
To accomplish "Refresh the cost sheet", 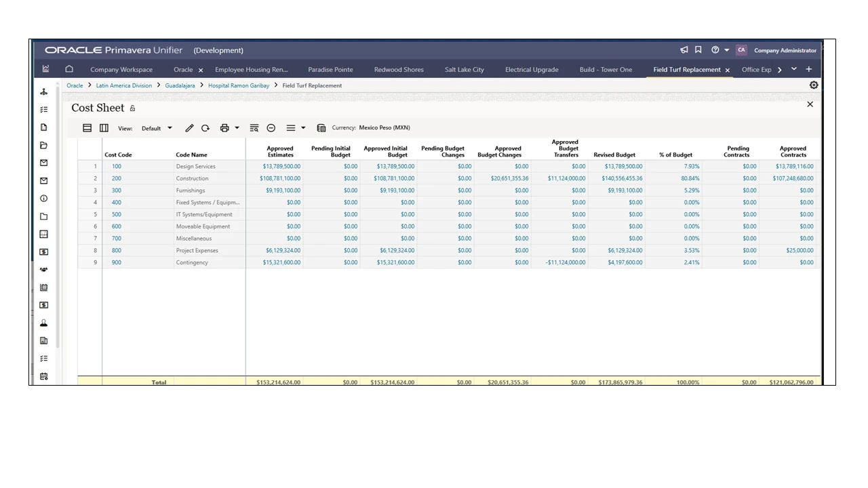I will pyautogui.click(x=205, y=128).
